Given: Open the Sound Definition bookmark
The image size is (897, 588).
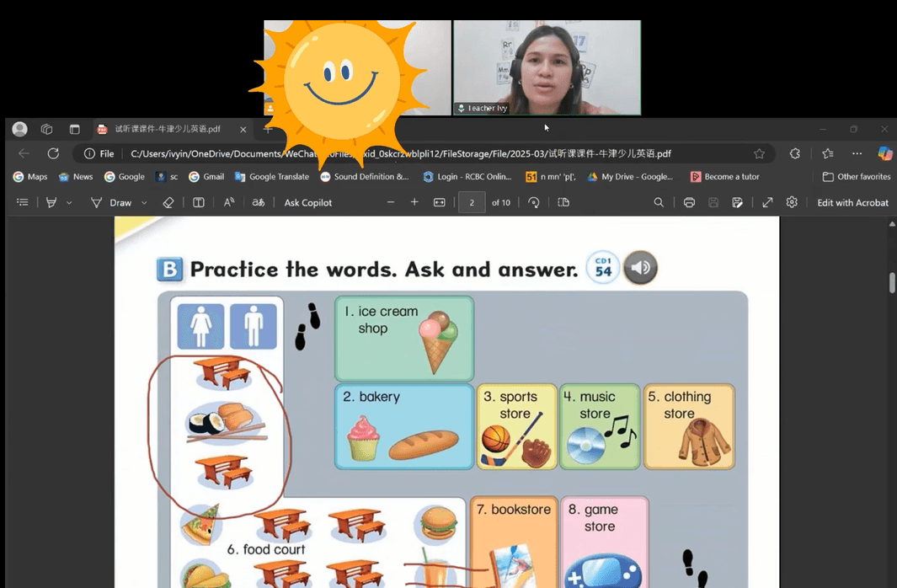Looking at the screenshot, I should pos(365,177).
